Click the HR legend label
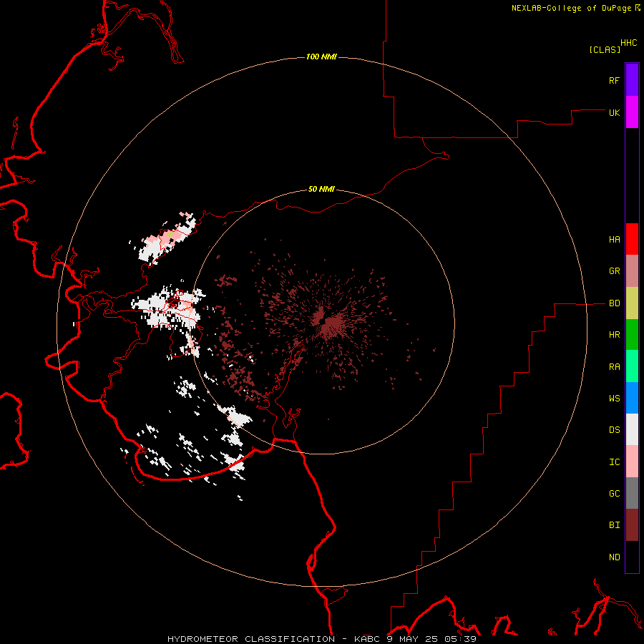This screenshot has height=644, width=644. coord(614,335)
